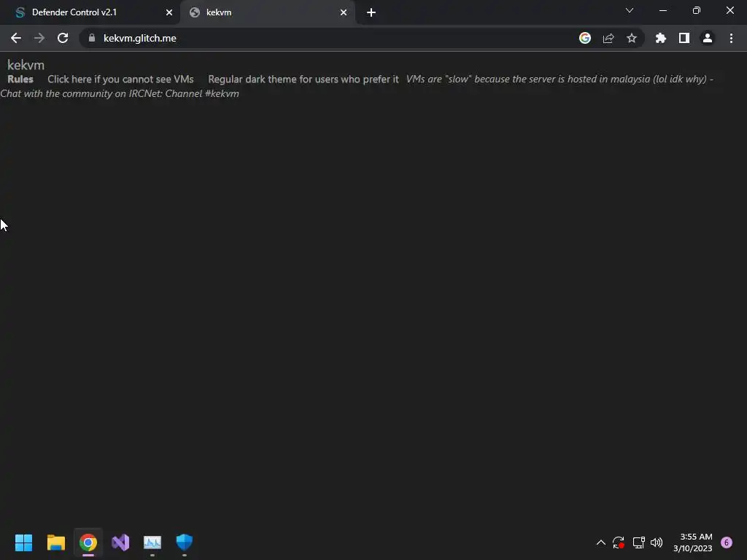The height and width of the screenshot is (560, 747).
Task: View site information via the lock icon
Action: click(x=92, y=38)
